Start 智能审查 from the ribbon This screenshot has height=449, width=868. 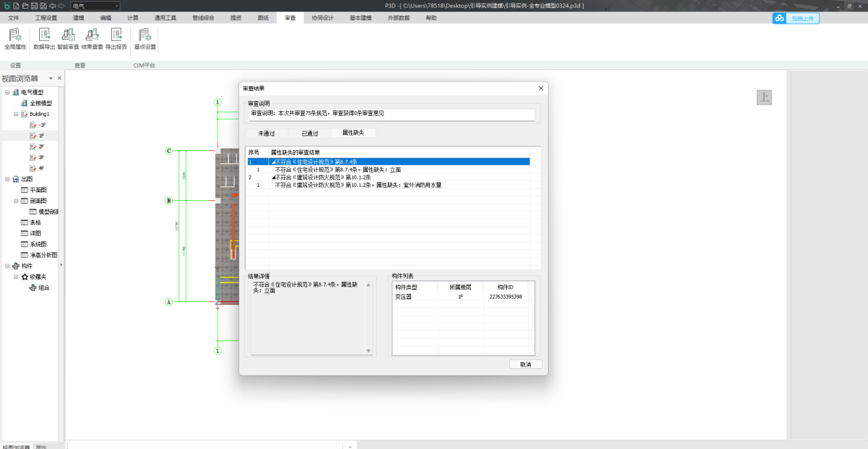68,39
